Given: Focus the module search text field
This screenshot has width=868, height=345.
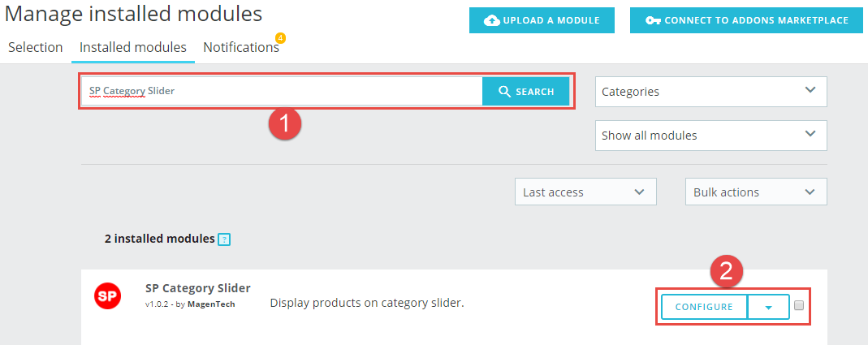Looking at the screenshot, I should pyautogui.click(x=283, y=92).
